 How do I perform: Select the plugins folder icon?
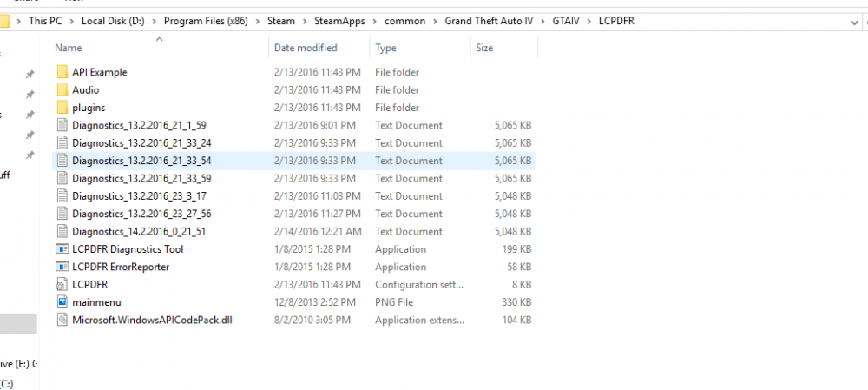coord(62,108)
